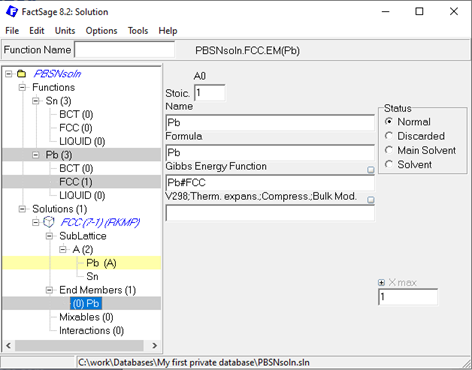
Task: Click the Stoic. value field
Action: pyautogui.click(x=210, y=93)
